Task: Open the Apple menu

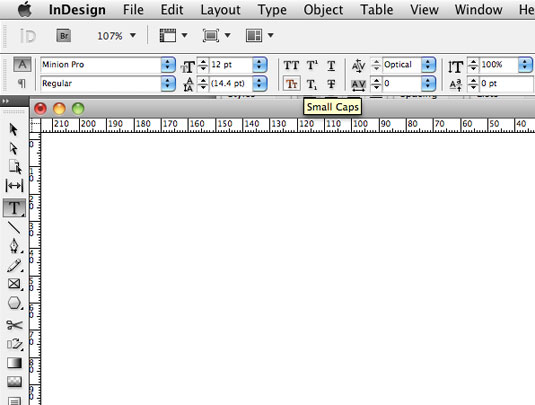Action: [25, 10]
